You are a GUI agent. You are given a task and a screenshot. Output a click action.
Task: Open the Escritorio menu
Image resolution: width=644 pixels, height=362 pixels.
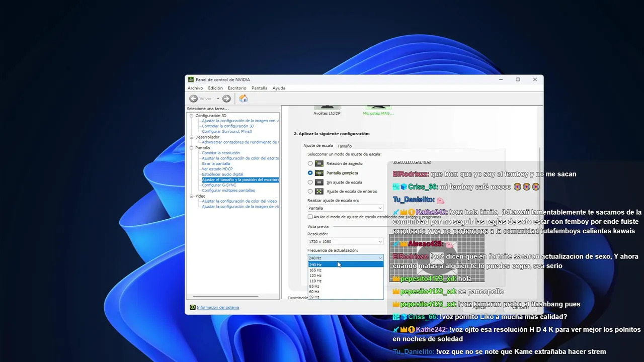pyautogui.click(x=237, y=88)
